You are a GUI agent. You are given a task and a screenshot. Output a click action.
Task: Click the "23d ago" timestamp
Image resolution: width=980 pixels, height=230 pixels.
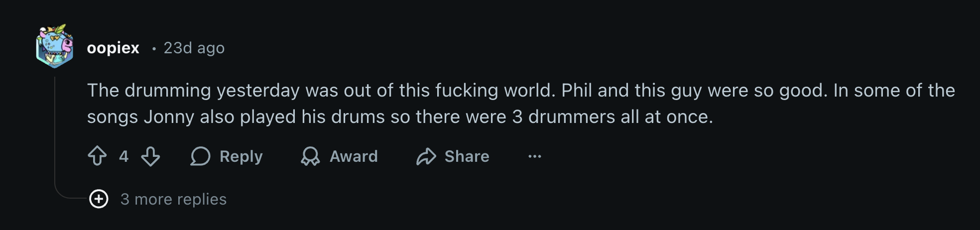pyautogui.click(x=194, y=48)
